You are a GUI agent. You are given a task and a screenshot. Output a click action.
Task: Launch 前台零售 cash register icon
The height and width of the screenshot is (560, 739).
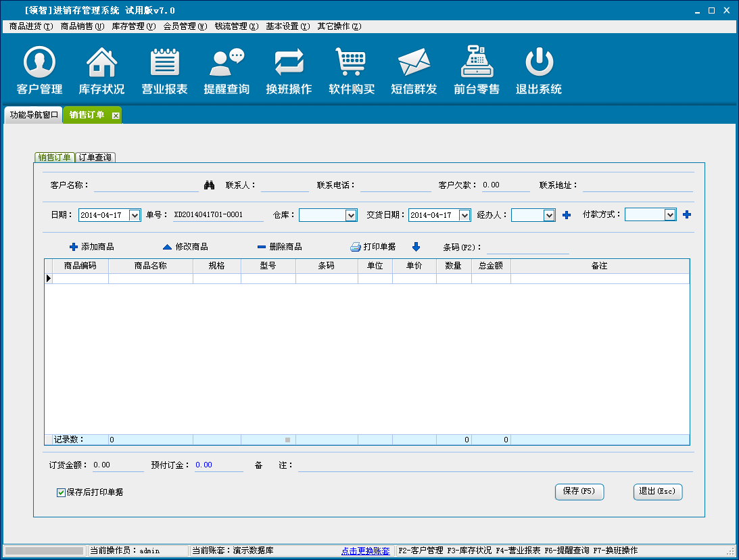coord(477,63)
